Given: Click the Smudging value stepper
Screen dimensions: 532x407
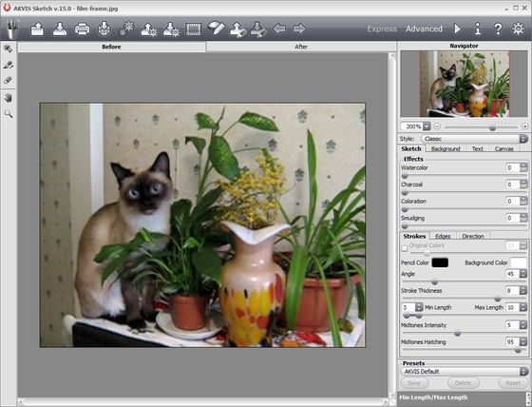Looking at the screenshot, I should tap(523, 218).
